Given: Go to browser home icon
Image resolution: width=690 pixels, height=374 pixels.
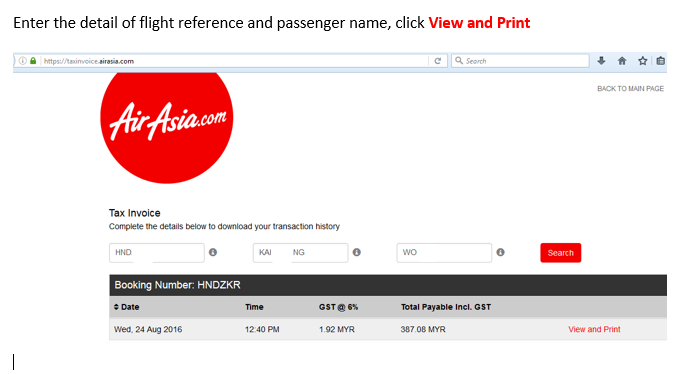Looking at the screenshot, I should (622, 61).
